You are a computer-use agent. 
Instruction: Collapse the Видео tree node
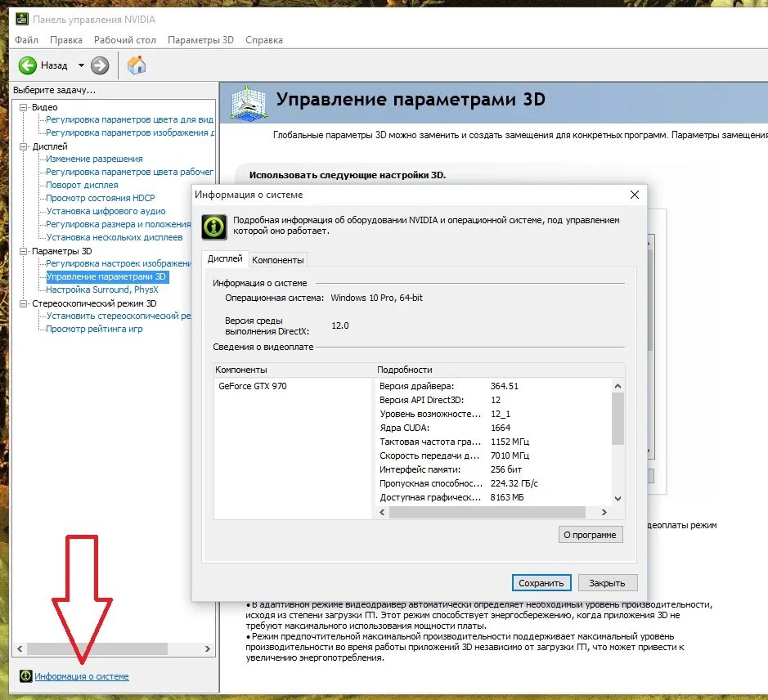(23, 107)
